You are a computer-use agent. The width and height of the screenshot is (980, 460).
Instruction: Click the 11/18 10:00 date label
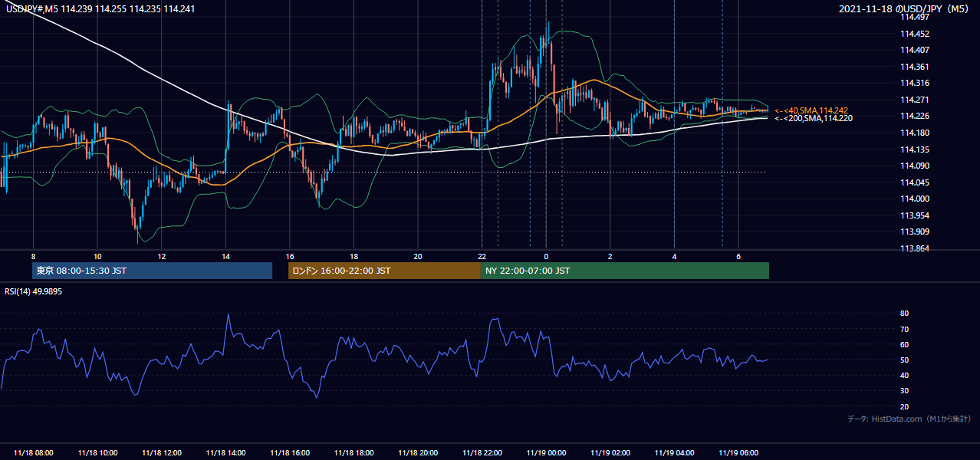pyautogui.click(x=97, y=453)
